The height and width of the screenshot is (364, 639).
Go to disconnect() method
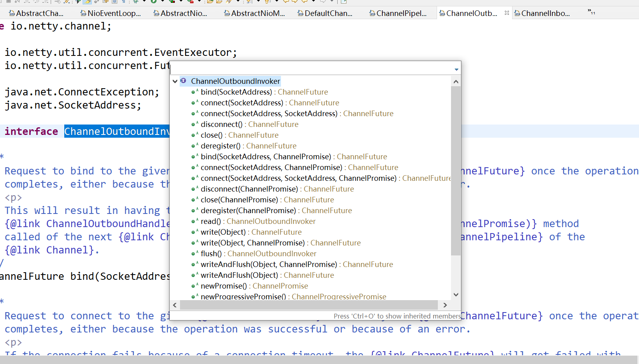point(245,124)
